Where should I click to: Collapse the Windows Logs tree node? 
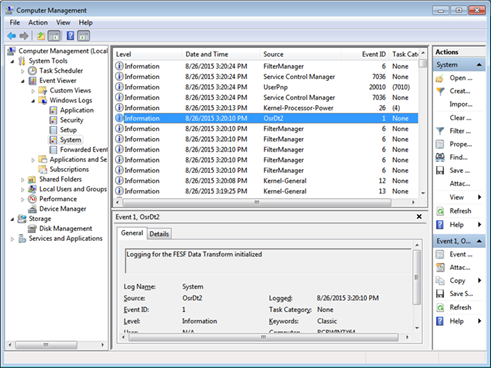[33, 101]
